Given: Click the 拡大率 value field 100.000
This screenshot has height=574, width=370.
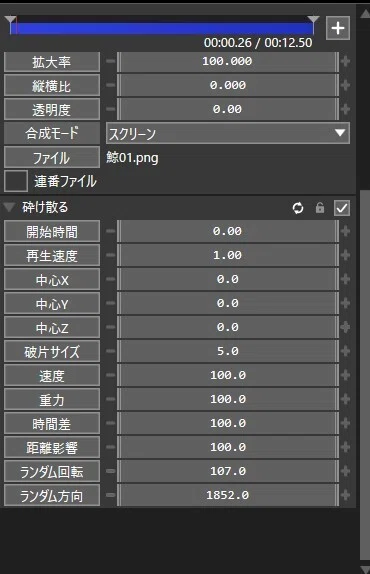Looking at the screenshot, I should click(228, 62).
